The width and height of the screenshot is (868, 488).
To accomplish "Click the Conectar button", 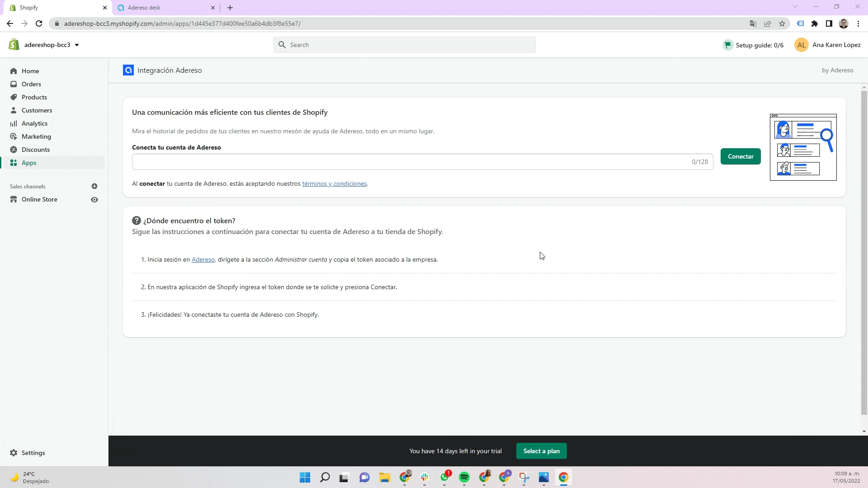I will point(741,156).
